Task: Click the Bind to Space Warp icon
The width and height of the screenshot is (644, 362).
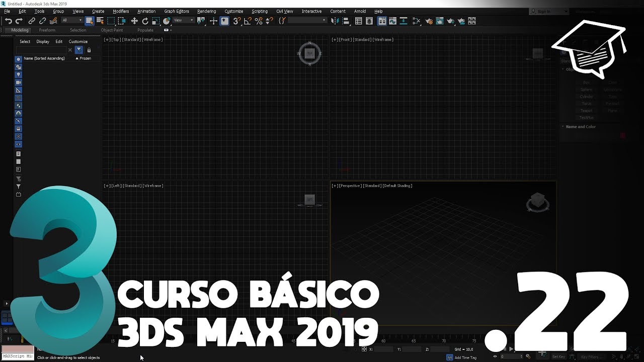Action: tap(53, 21)
